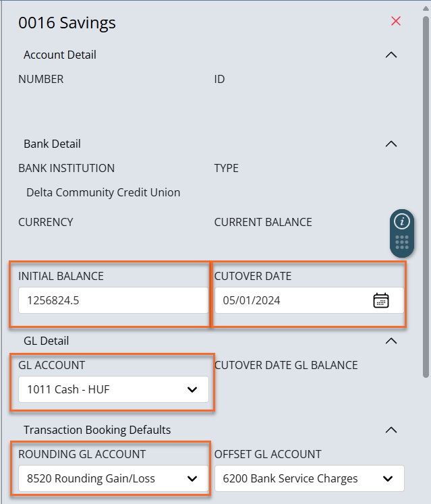This screenshot has height=504, width=431.
Task: Collapse Transaction Booking Defaults section
Action: click(x=391, y=430)
